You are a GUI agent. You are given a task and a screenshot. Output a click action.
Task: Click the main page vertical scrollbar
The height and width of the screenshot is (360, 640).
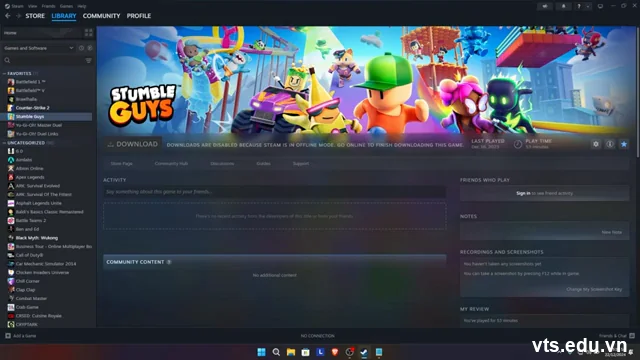[638, 92]
